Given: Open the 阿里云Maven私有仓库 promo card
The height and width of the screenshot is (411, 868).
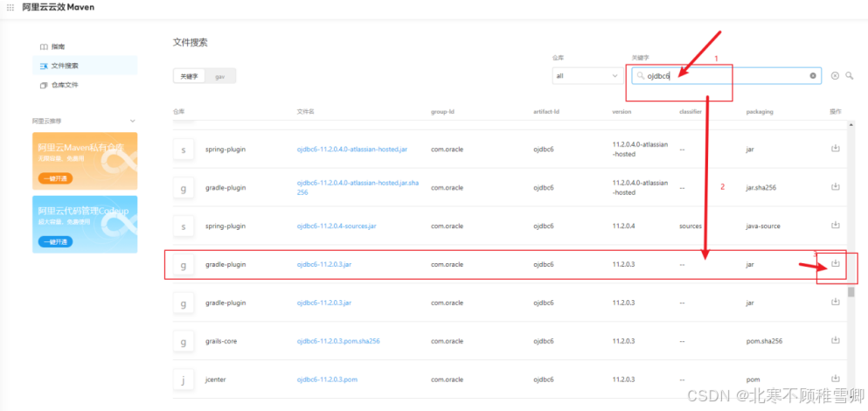Looking at the screenshot, I should (x=85, y=161).
